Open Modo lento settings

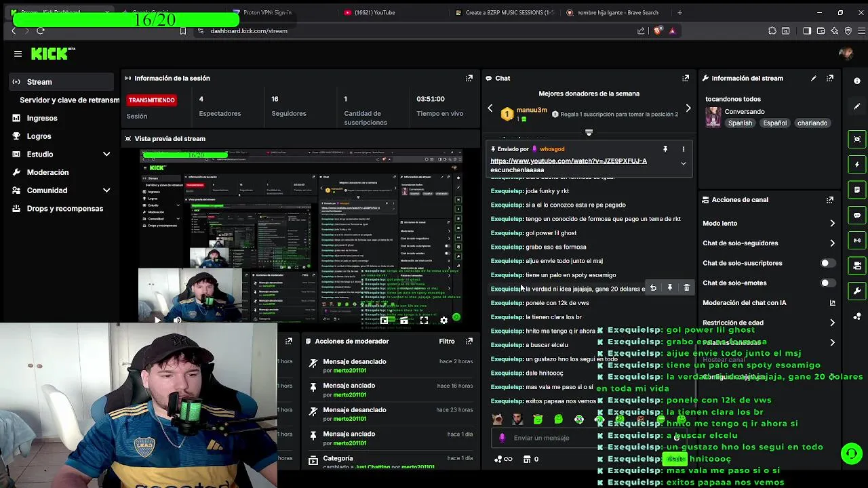point(768,223)
